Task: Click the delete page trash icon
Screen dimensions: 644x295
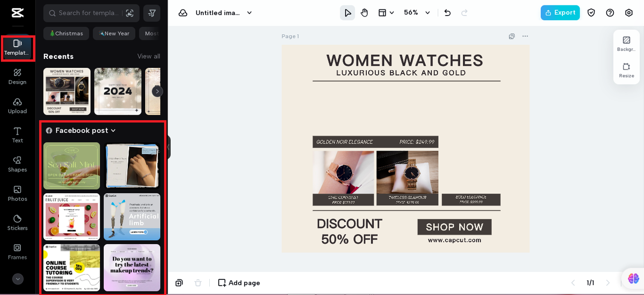Action: (198, 283)
